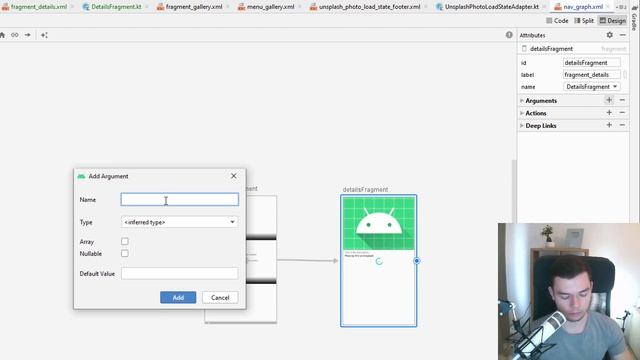Select the gallery fragment node behind dialog
Screen dimensions: 640x360
click(261, 260)
